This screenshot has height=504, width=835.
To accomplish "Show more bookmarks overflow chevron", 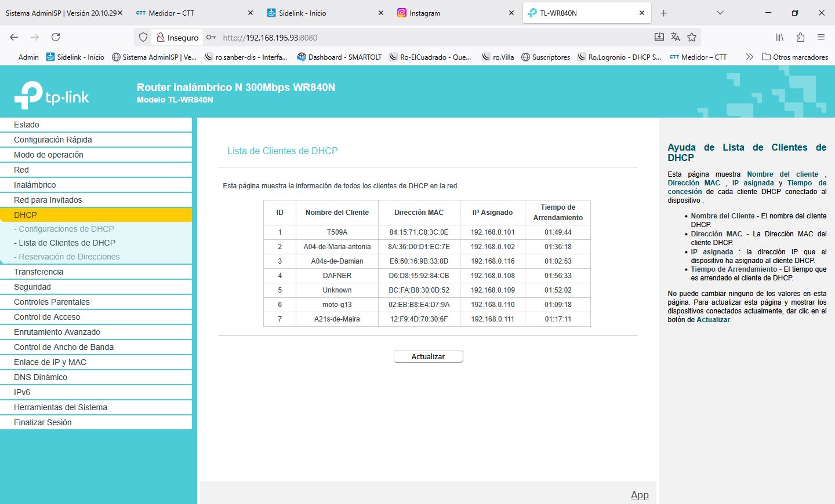I will (749, 57).
